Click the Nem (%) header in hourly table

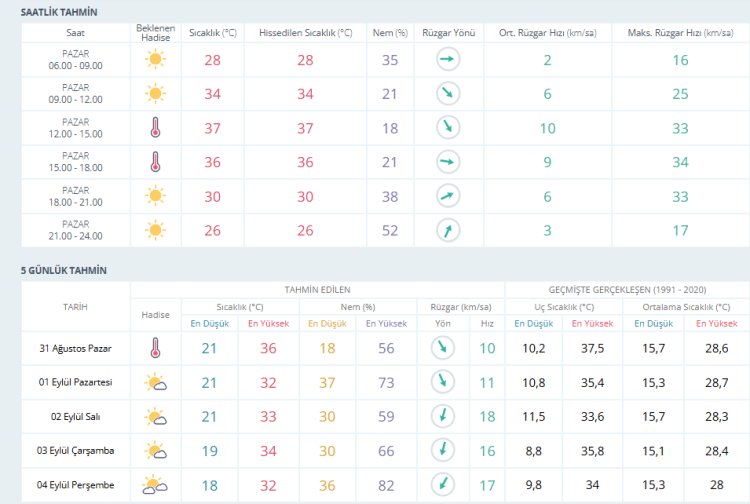pos(390,33)
